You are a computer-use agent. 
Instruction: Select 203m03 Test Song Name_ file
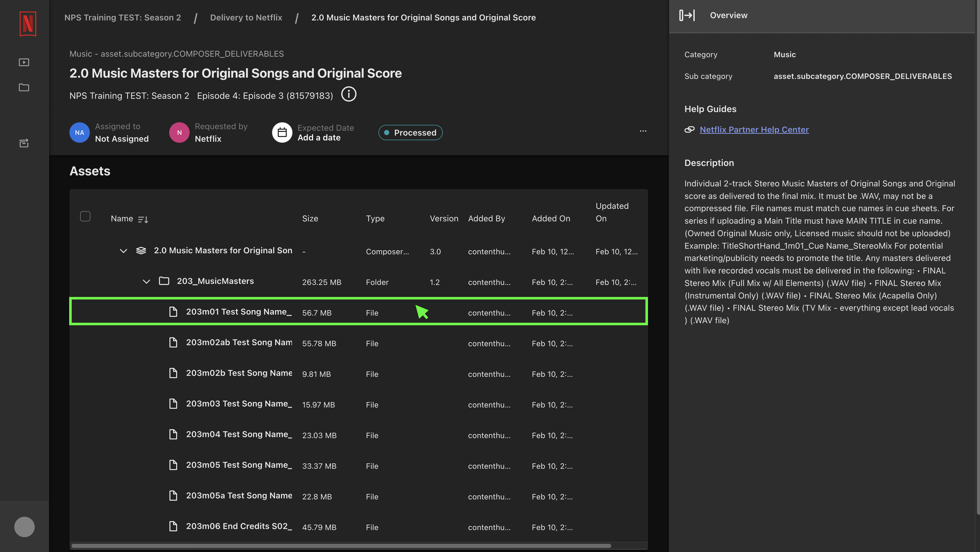pyautogui.click(x=239, y=403)
